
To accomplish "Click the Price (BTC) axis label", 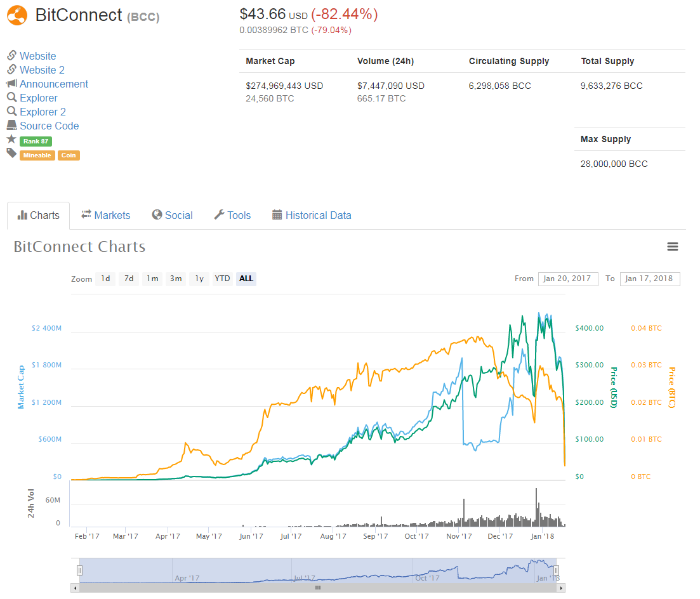I will [x=672, y=388].
